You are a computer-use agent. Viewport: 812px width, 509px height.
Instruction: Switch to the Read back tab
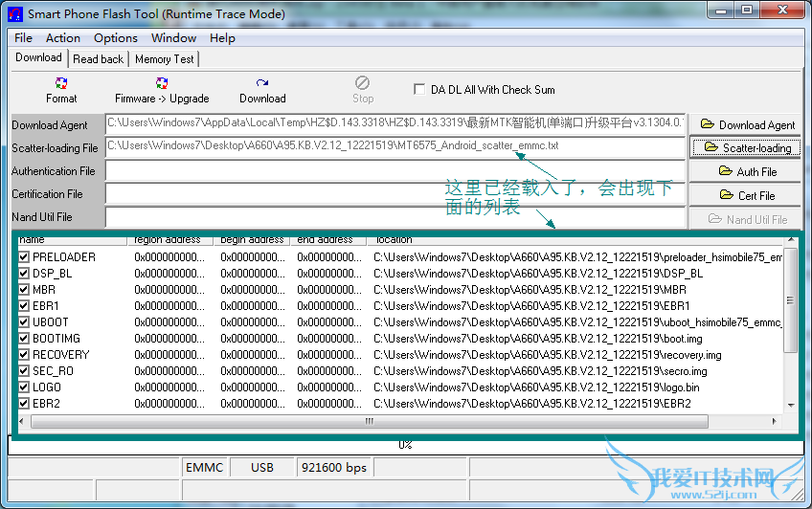click(x=99, y=59)
